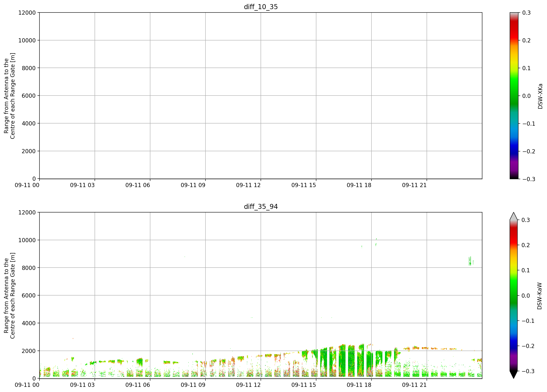Click the DSW-KaW colorbar gradient
The width and height of the screenshot is (547, 392).
pos(514,295)
